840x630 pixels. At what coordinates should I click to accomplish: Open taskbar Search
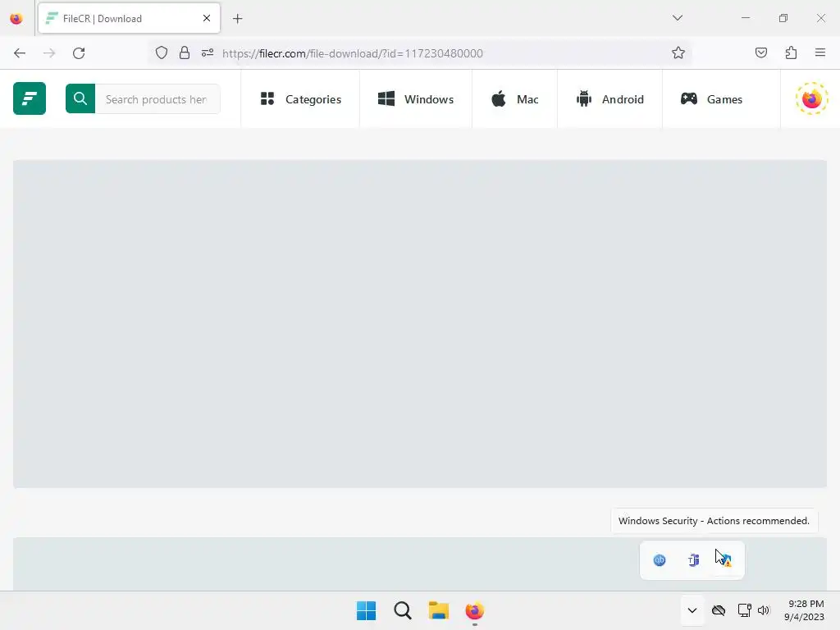(x=403, y=610)
